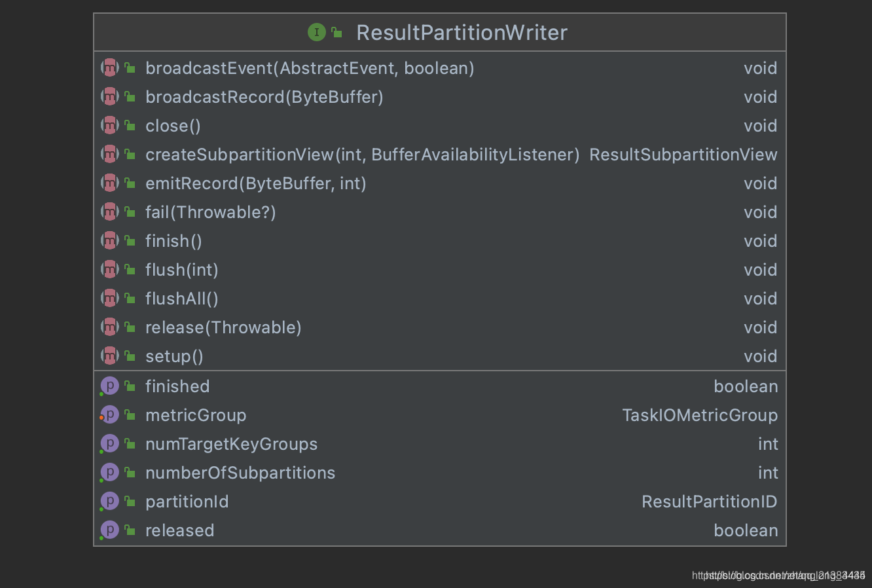The width and height of the screenshot is (872, 588).
Task: Click the property icon for metricGroup
Action: [110, 414]
